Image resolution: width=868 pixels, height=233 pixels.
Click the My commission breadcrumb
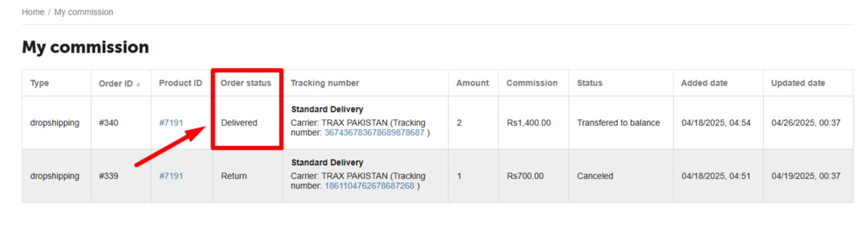84,12
